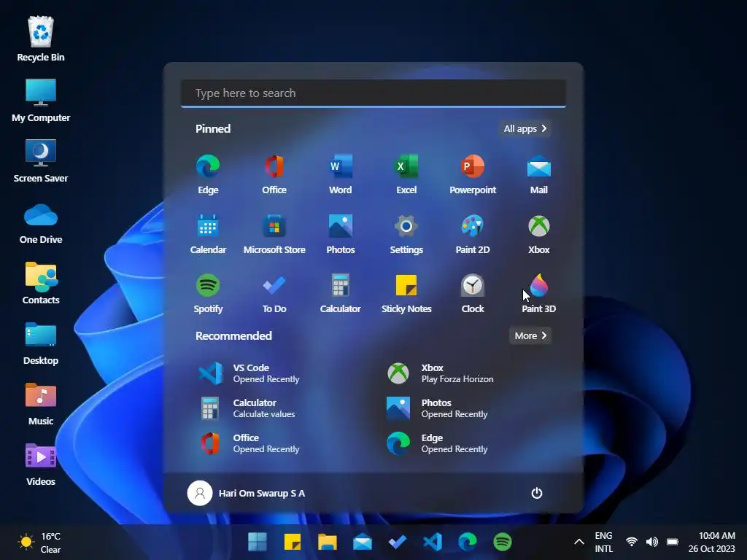The width and height of the screenshot is (747, 560).
Task: Select the Screen Saver desktop icon
Action: coord(41,161)
